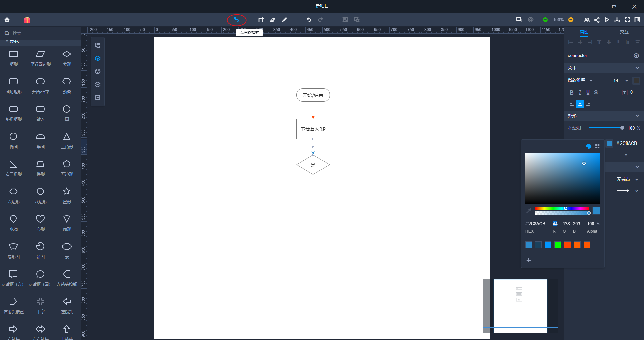644x340 pixels.
Task: Open the home icon
Action: click(x=7, y=20)
